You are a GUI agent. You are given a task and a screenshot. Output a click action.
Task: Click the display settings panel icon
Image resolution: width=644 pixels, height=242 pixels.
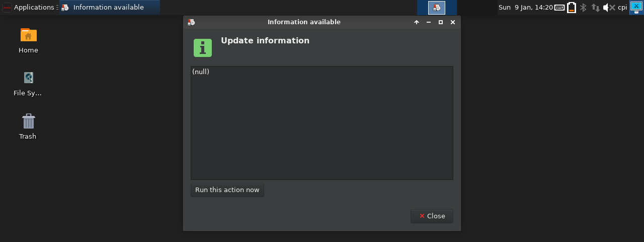(636, 7)
